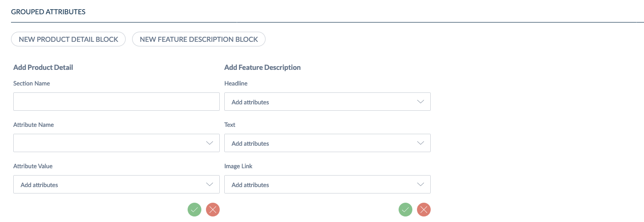Confirm Product Detail with green checkmark icon
This screenshot has height=222, width=644.
(194, 210)
